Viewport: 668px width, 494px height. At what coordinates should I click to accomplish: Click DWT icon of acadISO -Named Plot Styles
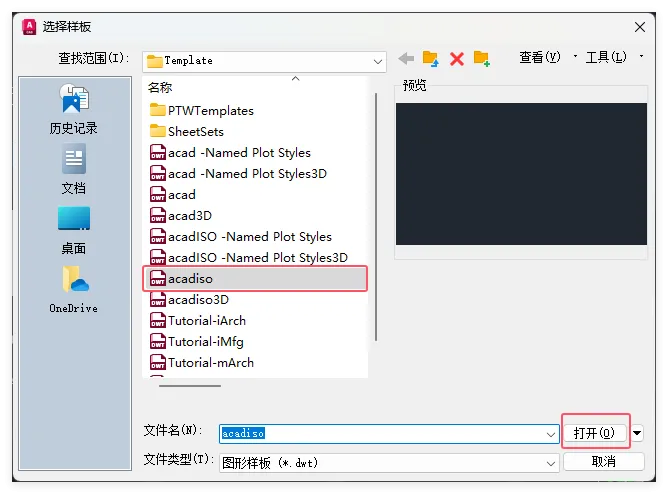coord(158,236)
